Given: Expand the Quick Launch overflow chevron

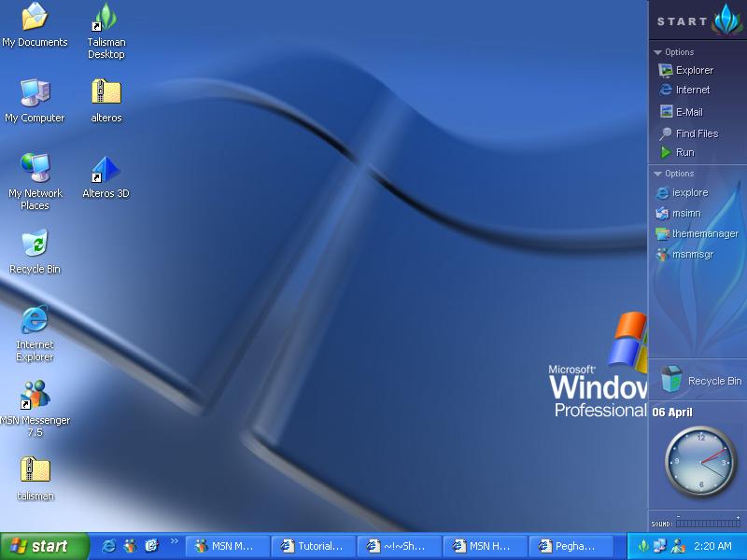Looking at the screenshot, I should (175, 541).
